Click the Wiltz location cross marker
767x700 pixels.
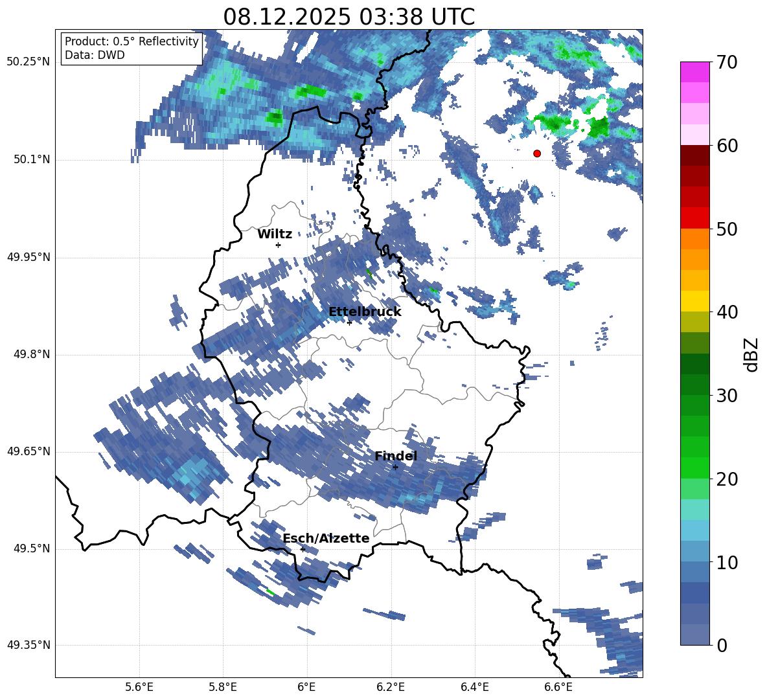click(x=279, y=245)
